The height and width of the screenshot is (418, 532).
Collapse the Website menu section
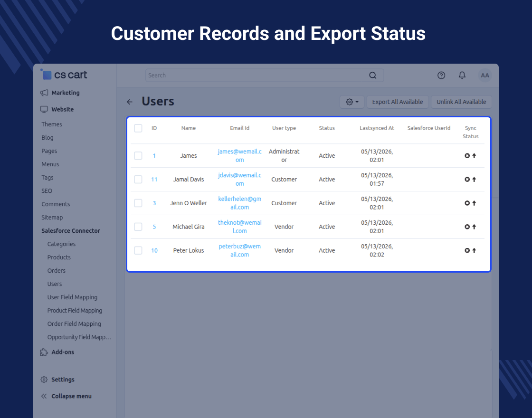(x=62, y=109)
